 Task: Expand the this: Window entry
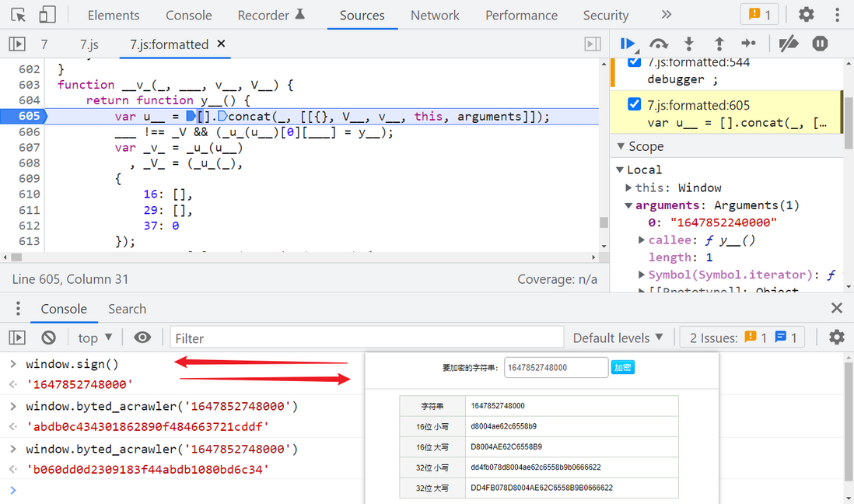pyautogui.click(x=628, y=187)
